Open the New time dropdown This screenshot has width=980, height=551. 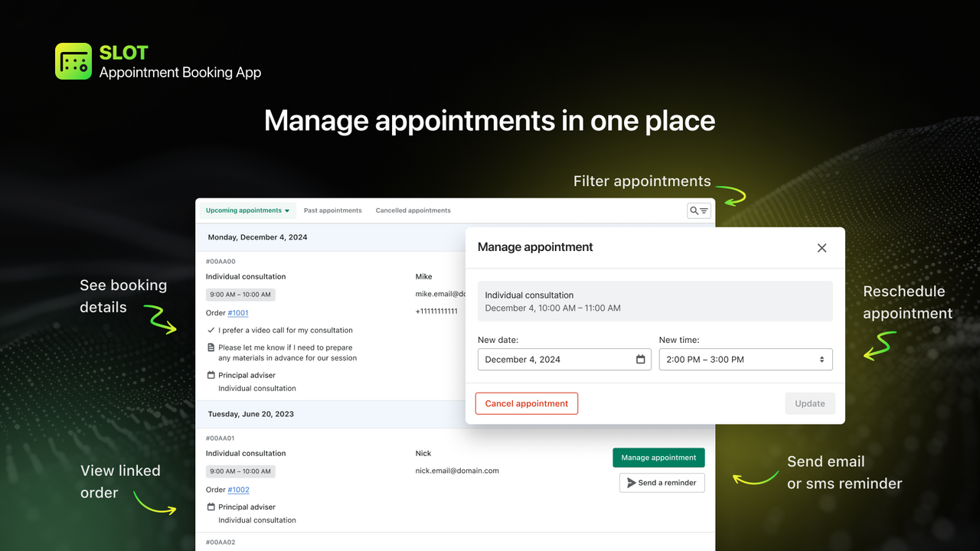coord(746,360)
